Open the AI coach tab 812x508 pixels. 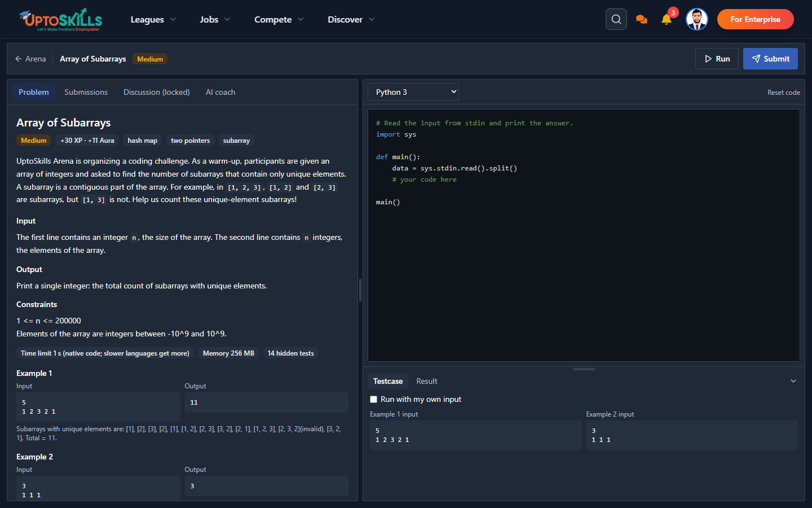[220, 92]
